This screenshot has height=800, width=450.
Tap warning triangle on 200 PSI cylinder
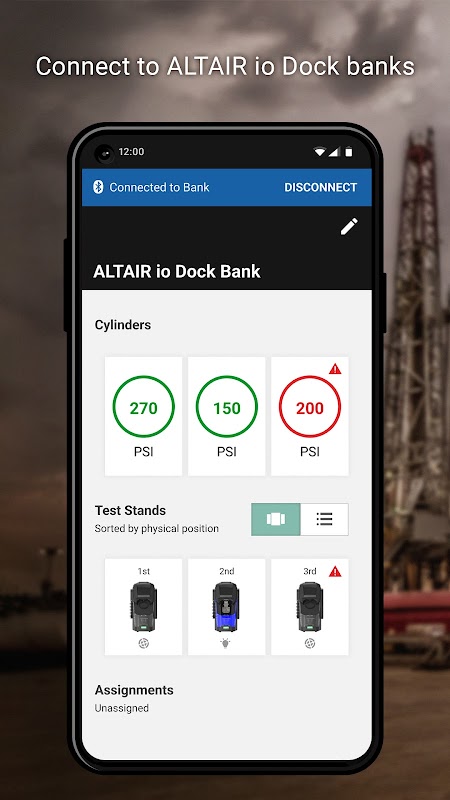click(335, 369)
